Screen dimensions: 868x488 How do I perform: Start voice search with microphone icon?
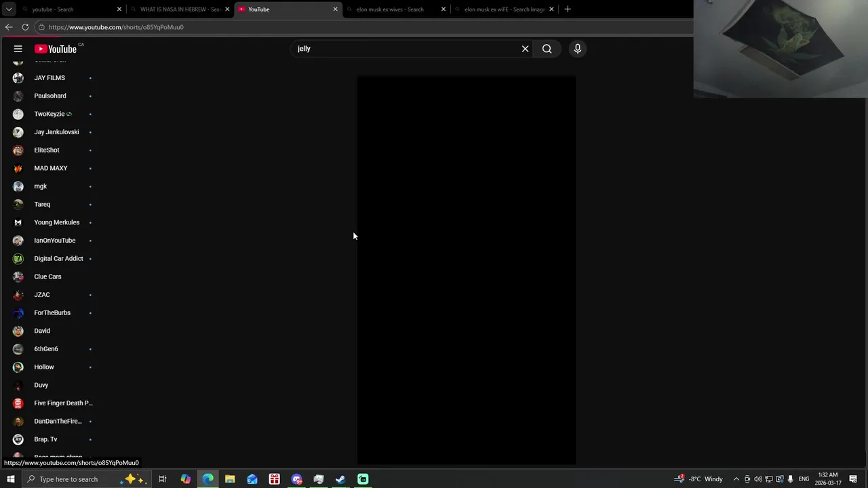coord(578,49)
